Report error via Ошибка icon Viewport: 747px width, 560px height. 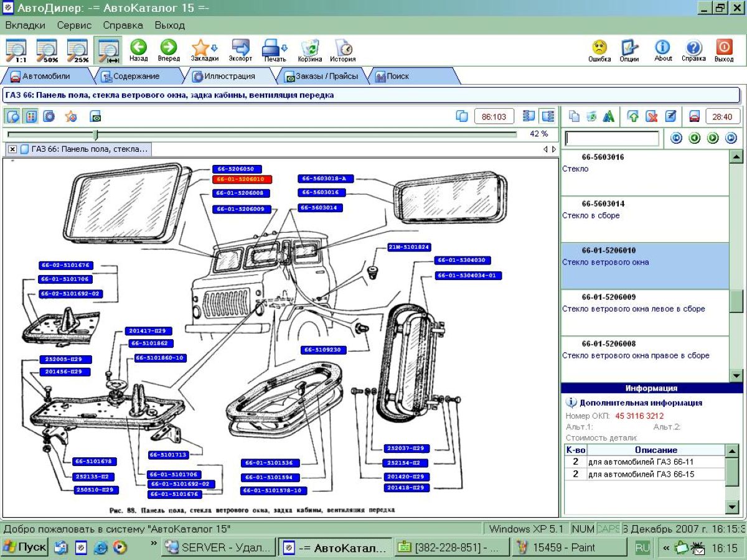(599, 50)
